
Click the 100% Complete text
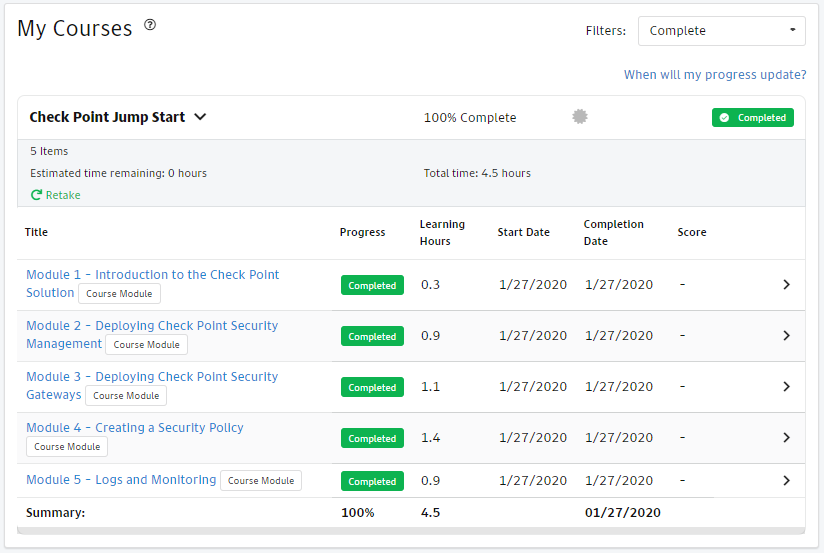point(470,118)
